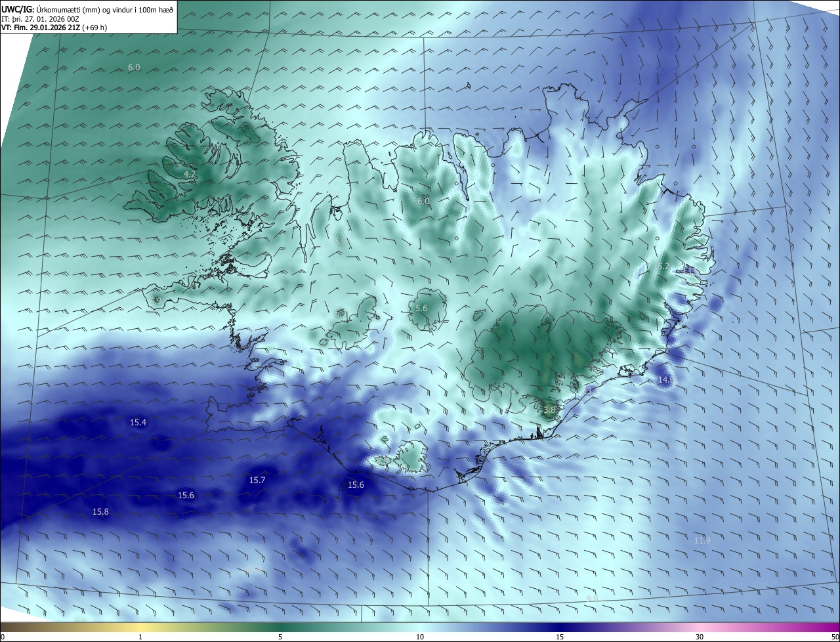Click the 6.0 value over the northwest sea

[x=134, y=68]
